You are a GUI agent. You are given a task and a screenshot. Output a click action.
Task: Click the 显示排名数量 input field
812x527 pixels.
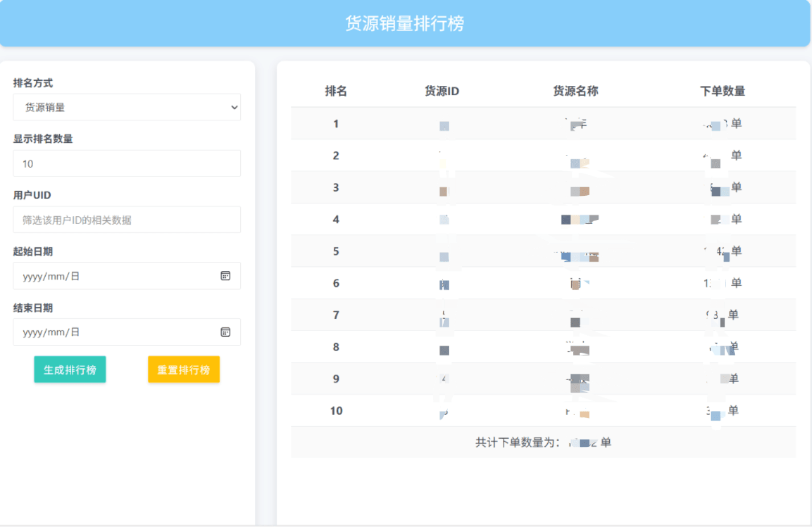(x=126, y=164)
